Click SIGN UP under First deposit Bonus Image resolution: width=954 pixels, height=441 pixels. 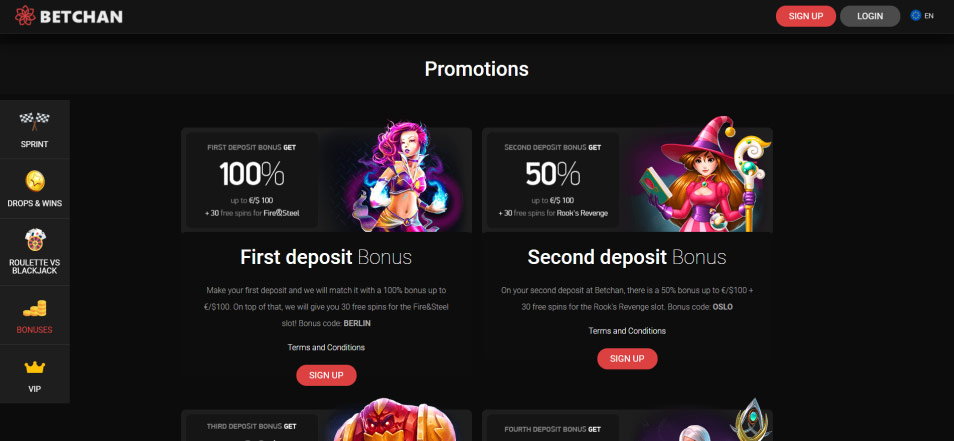(326, 375)
